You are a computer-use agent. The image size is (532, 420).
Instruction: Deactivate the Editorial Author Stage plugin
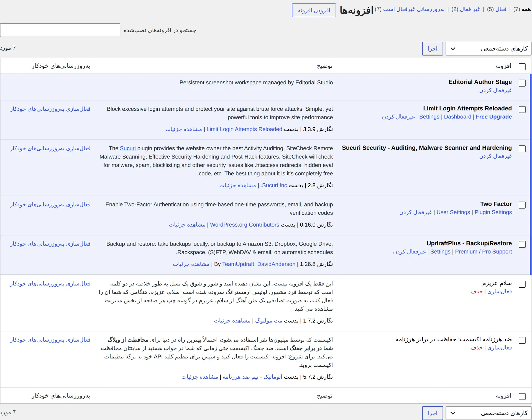[495, 90]
